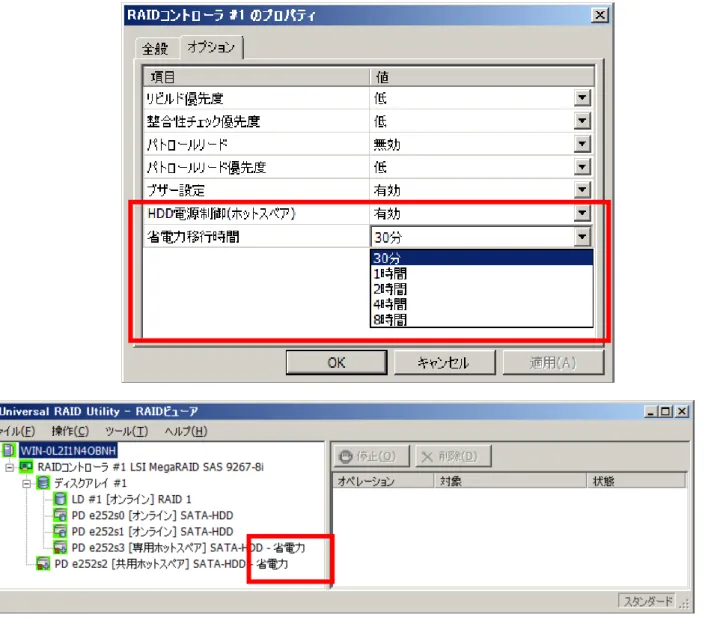Open the ヘルプ(H) menu in RAIDビューア
This screenshot has width=705, height=618.
186,431
